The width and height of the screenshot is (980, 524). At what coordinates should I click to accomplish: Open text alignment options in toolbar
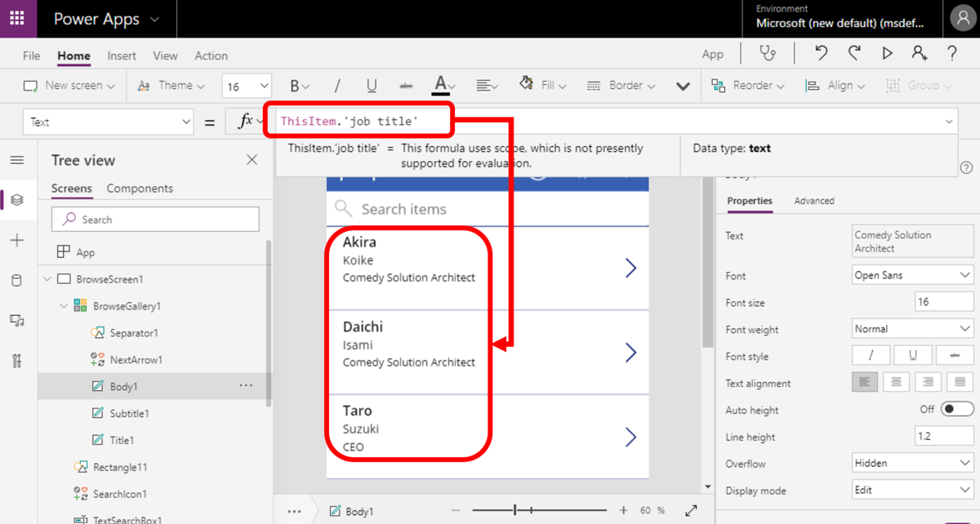coord(488,86)
